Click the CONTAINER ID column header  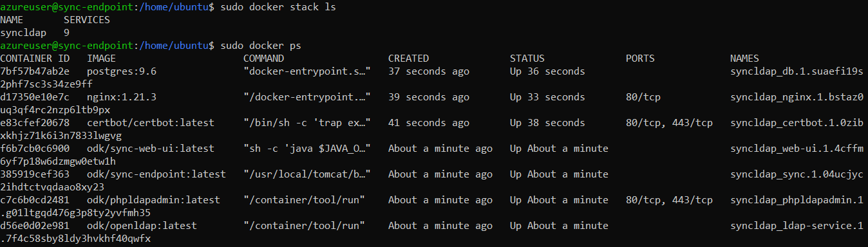tap(35, 59)
